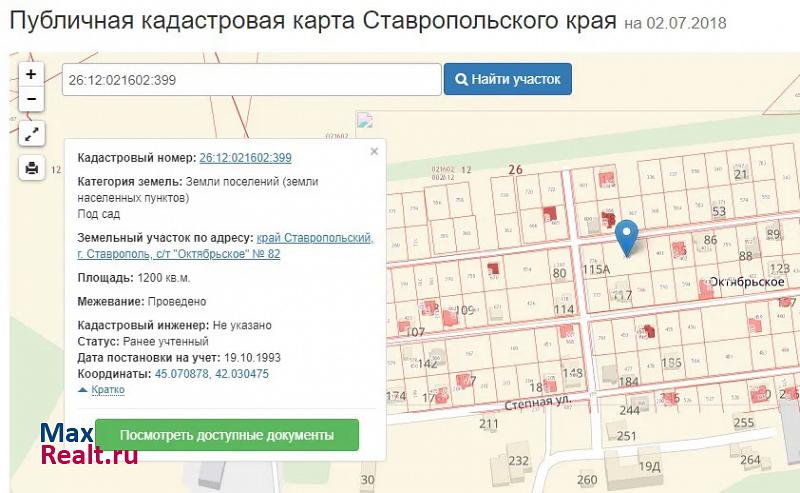Click the blue location marker pin
Viewport: 800px width, 493px height.
[626, 237]
